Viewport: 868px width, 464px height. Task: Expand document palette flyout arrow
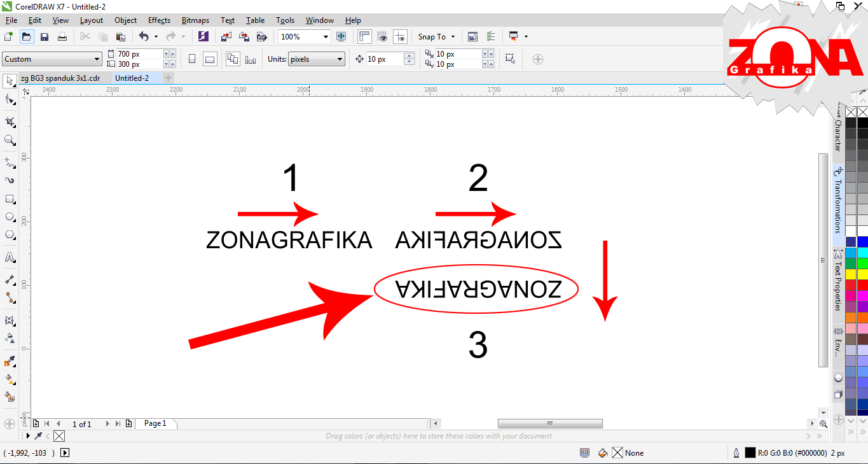27,436
